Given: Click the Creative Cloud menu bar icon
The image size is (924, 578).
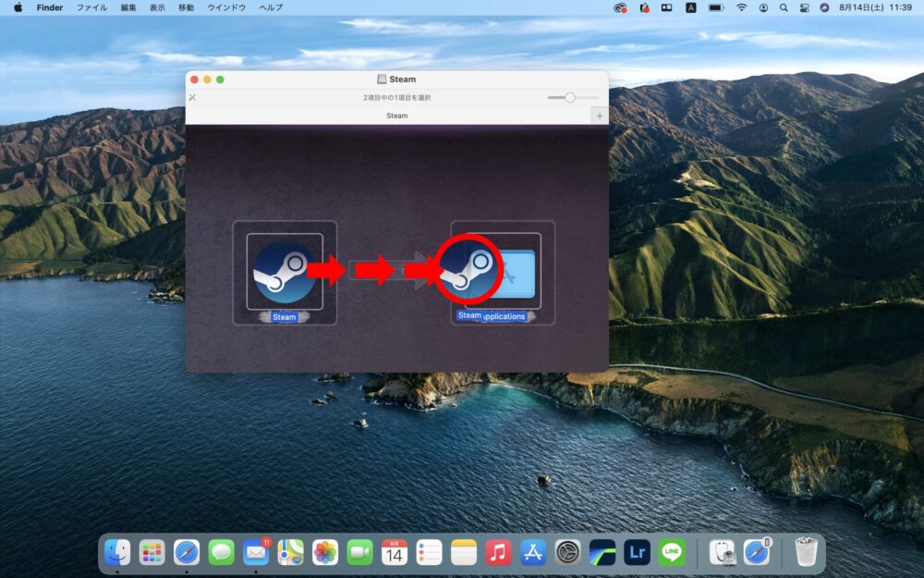Looking at the screenshot, I should [x=620, y=7].
